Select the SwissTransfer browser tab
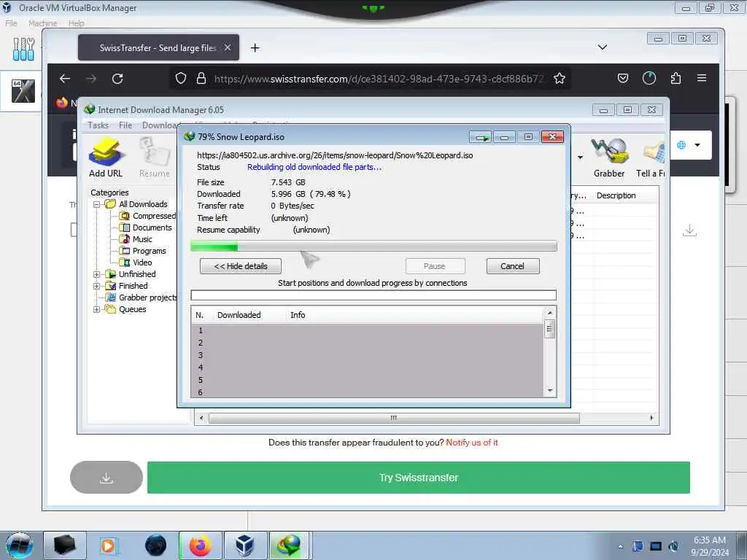 pos(158,47)
